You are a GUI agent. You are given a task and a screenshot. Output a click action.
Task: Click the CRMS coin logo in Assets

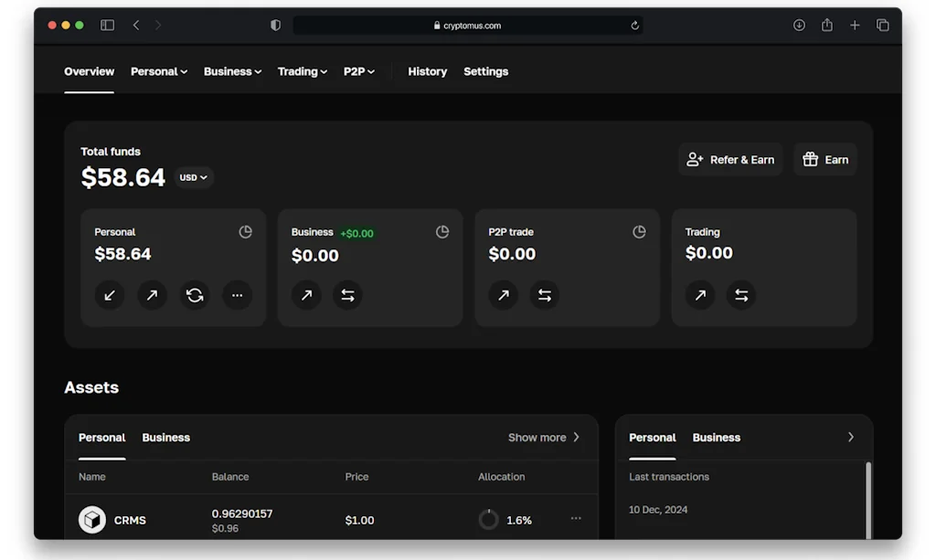[92, 519]
